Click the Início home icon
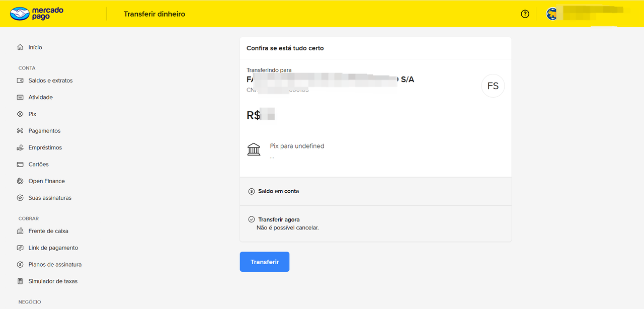 [x=20, y=47]
